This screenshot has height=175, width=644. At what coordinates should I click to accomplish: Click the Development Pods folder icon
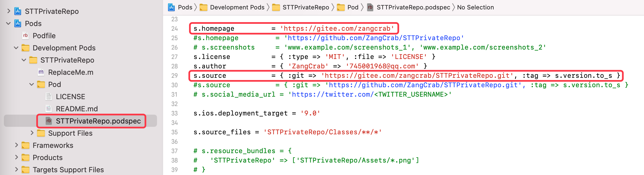pos(25,48)
